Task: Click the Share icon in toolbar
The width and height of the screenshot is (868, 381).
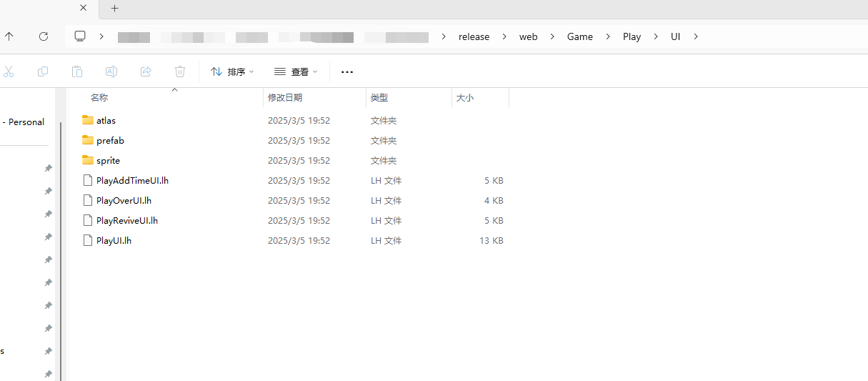Action: click(x=146, y=71)
